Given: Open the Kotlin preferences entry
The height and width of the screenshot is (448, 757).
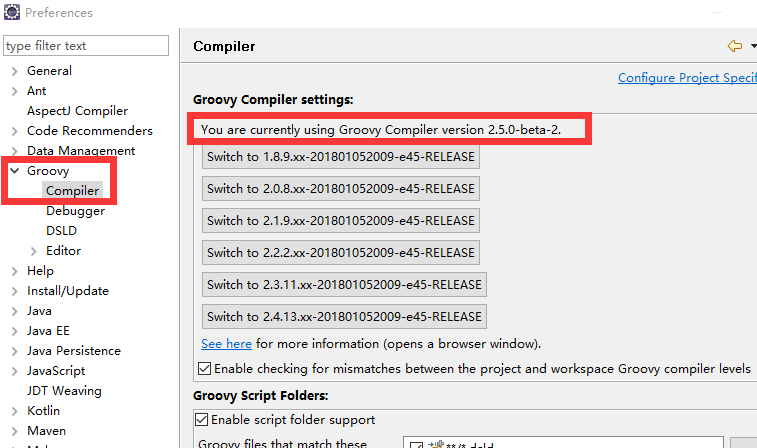Looking at the screenshot, I should point(43,411).
